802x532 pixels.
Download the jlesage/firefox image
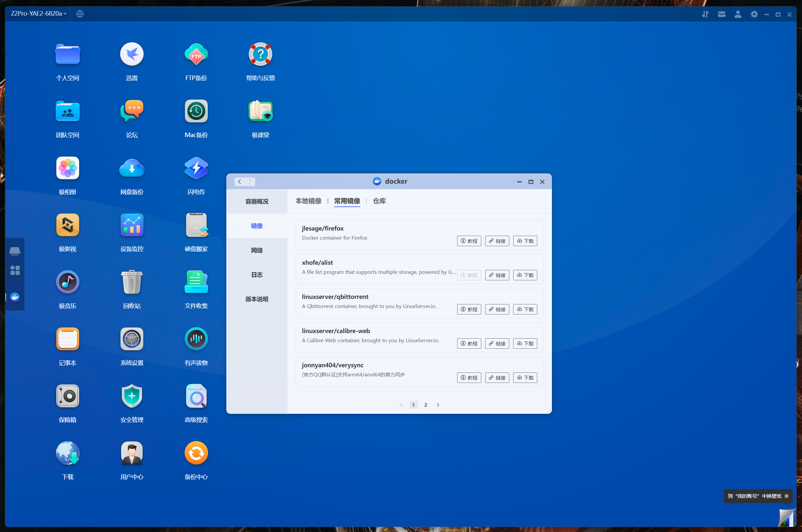525,241
